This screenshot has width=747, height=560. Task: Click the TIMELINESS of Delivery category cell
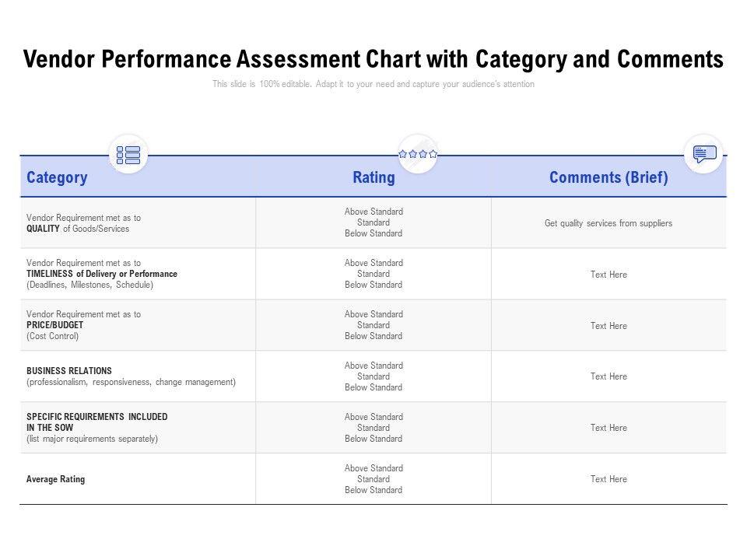[x=102, y=274]
